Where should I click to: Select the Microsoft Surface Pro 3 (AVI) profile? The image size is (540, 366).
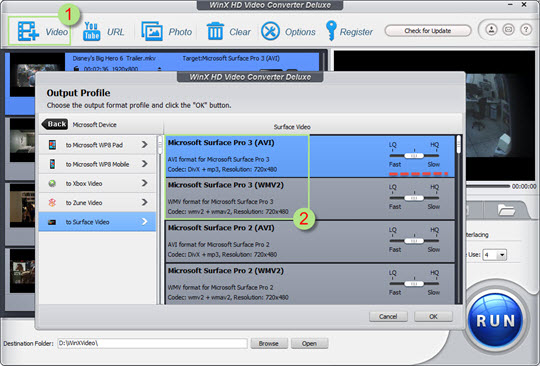coord(310,156)
